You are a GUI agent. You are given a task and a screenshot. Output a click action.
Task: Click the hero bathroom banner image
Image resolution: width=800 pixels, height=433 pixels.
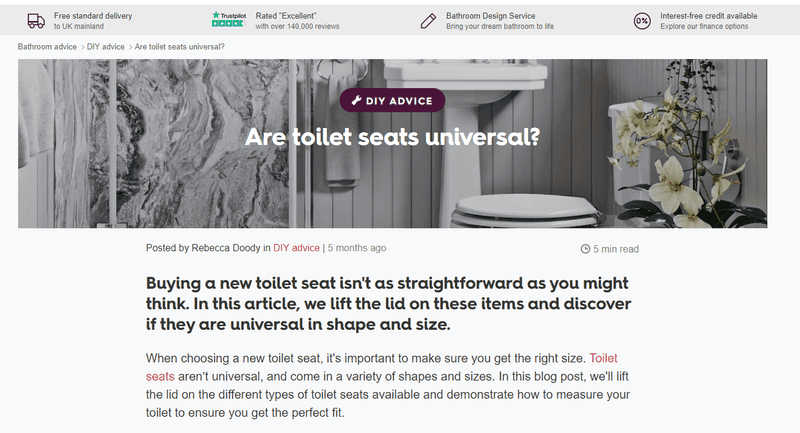click(392, 143)
